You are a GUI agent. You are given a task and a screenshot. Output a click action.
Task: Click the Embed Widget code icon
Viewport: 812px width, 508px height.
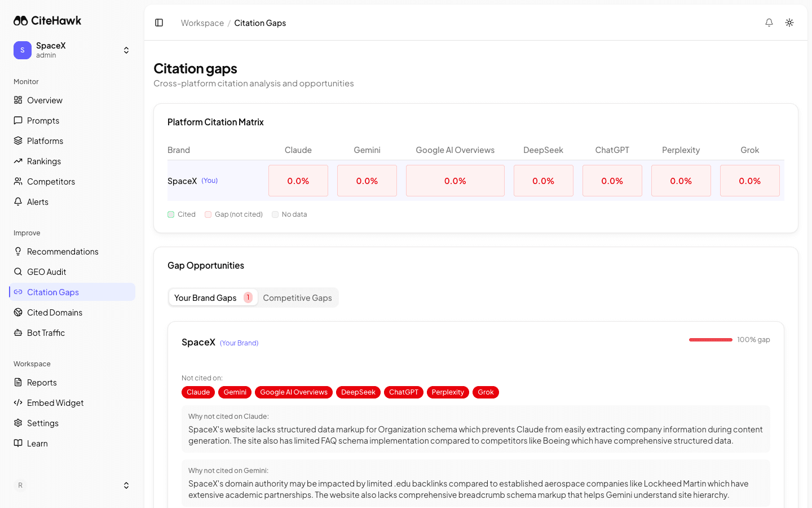18,402
